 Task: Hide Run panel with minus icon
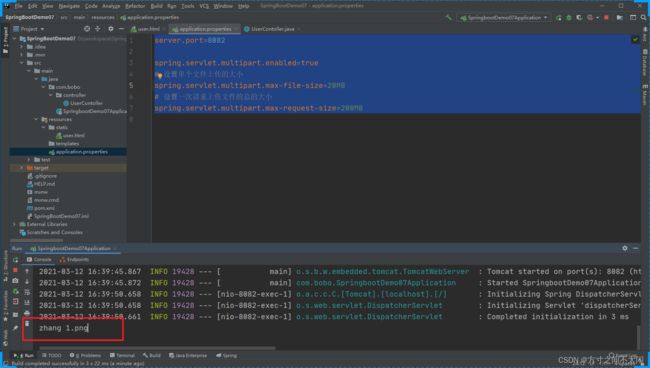pos(635,248)
